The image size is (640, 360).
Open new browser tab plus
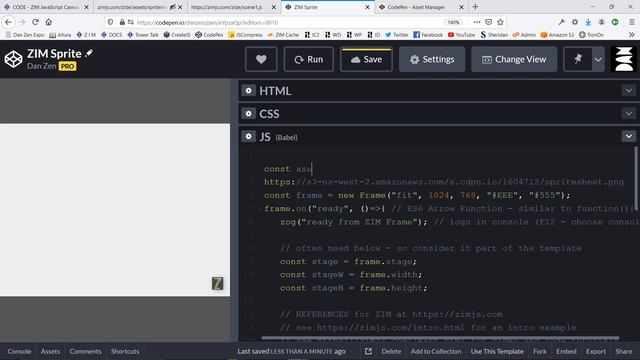[475, 7]
